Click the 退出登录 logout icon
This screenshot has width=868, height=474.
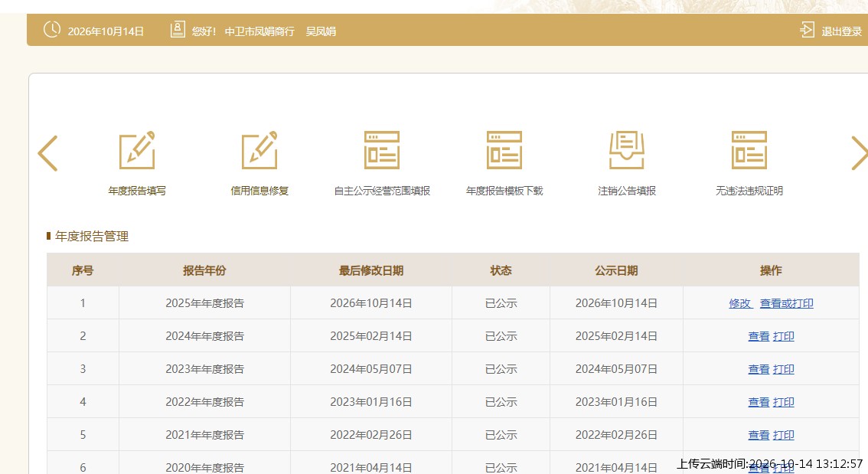pos(807,30)
